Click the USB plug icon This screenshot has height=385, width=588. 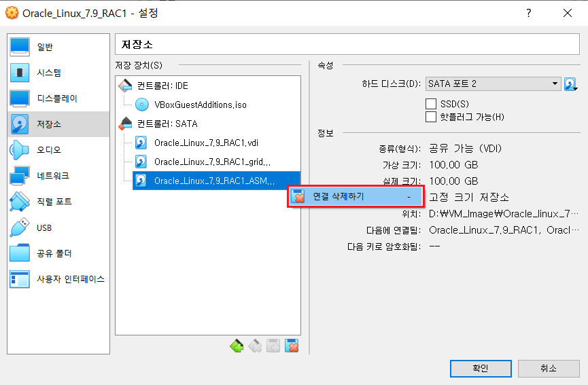point(20,227)
